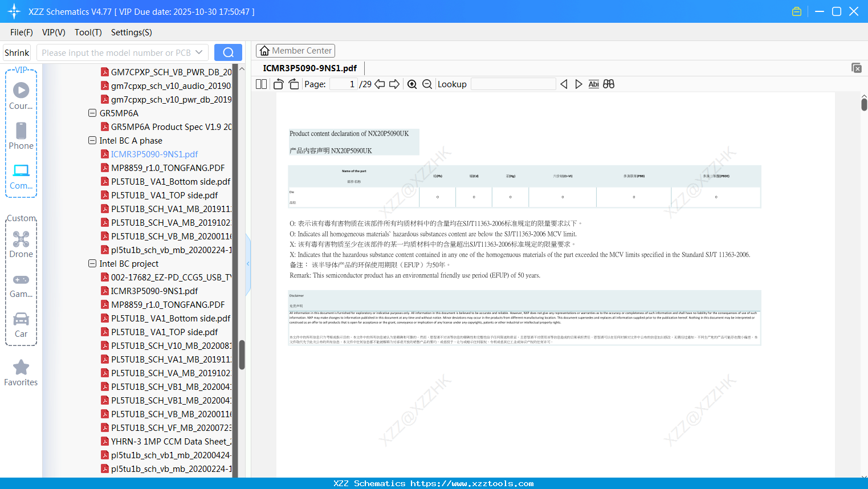Rotate the page clockwise
The height and width of the screenshot is (489, 868).
coord(294,84)
